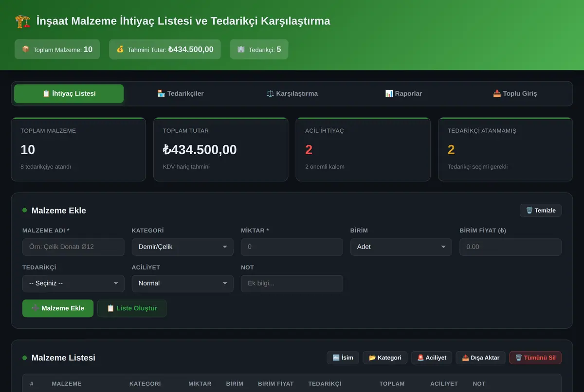Sort the list with the Kategori button
Viewport: 584px width, 392px height.
385,357
